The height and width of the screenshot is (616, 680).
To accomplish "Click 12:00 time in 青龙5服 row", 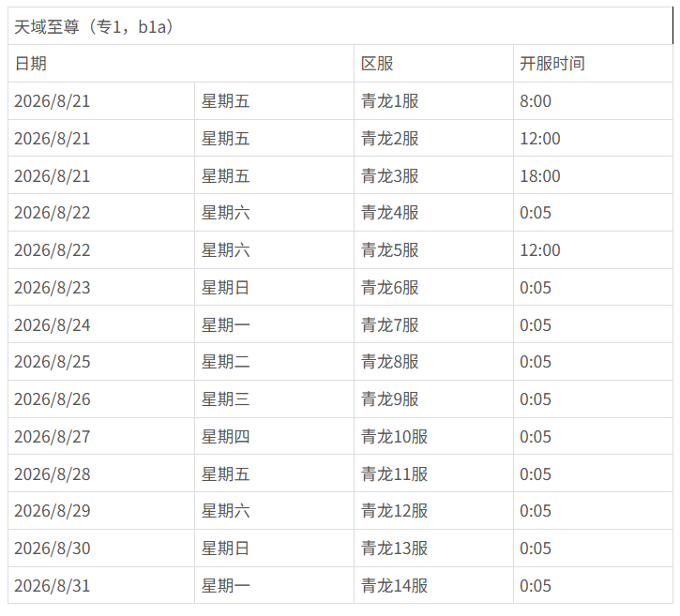I will (540, 250).
